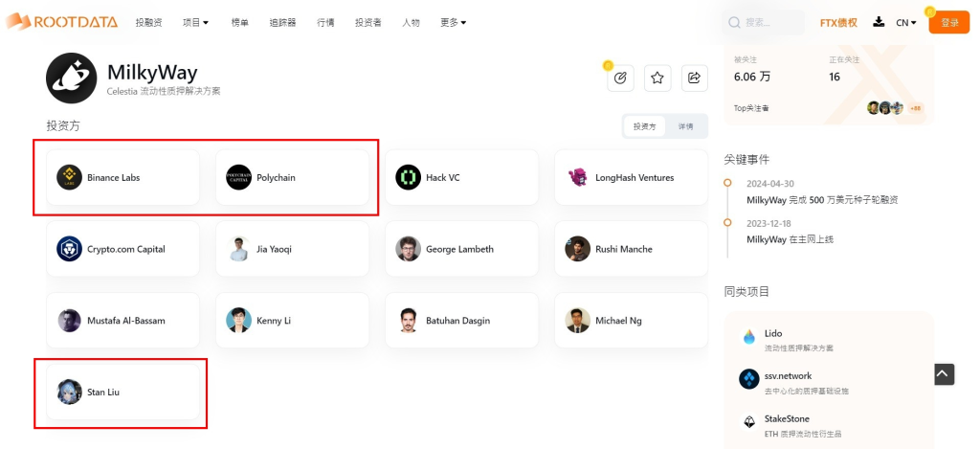Go to the 榜单 menu item
Image resolution: width=980 pixels, height=449 pixels.
tap(239, 22)
